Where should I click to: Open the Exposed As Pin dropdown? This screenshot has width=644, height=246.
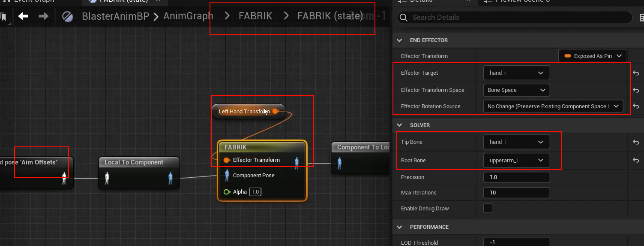tap(593, 56)
